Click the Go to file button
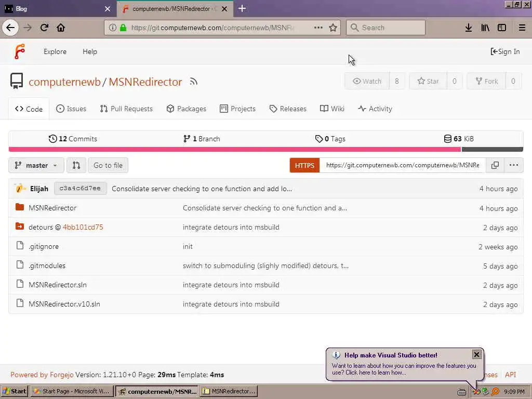Image resolution: width=532 pixels, height=399 pixels. (x=108, y=165)
